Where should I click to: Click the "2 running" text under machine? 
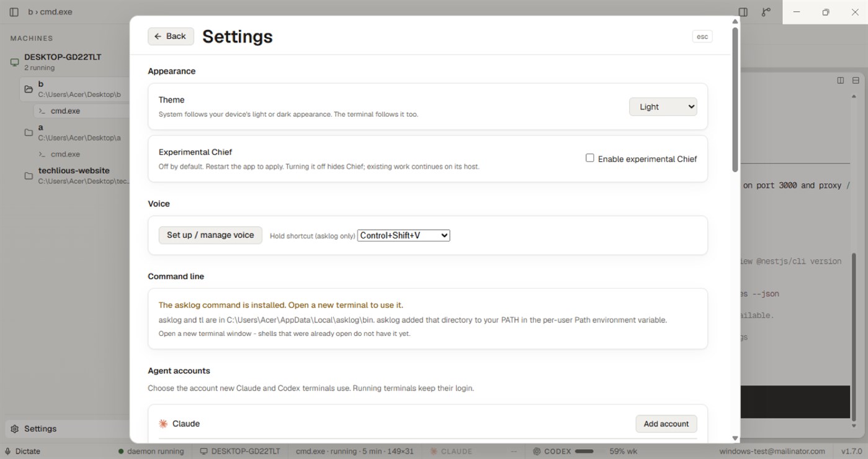point(40,68)
